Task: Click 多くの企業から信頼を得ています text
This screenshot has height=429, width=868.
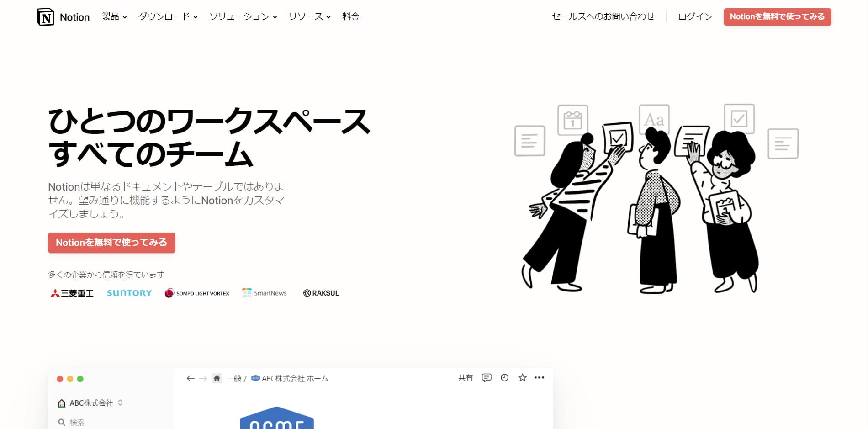Action: click(106, 275)
